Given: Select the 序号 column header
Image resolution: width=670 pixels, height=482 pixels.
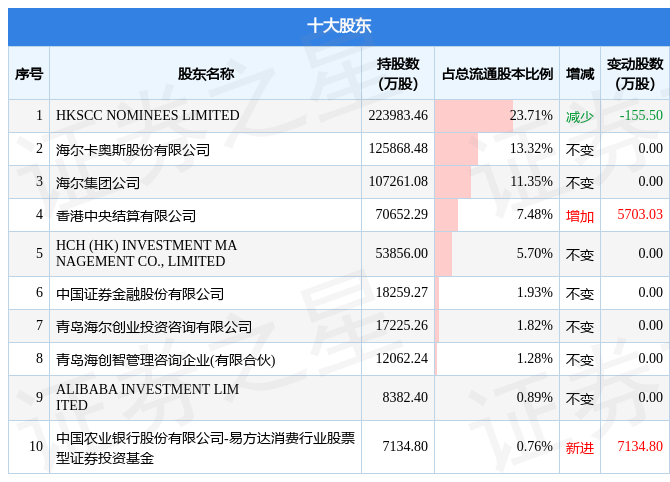Looking at the screenshot, I should click(29, 74).
